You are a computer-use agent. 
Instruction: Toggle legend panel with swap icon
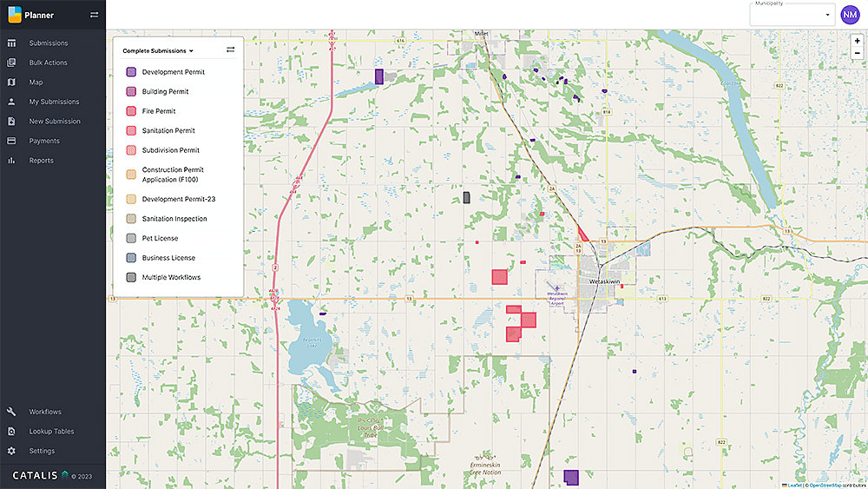coord(230,50)
